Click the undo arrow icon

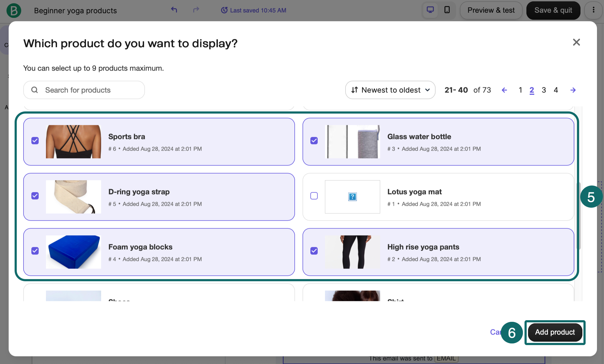tap(174, 10)
